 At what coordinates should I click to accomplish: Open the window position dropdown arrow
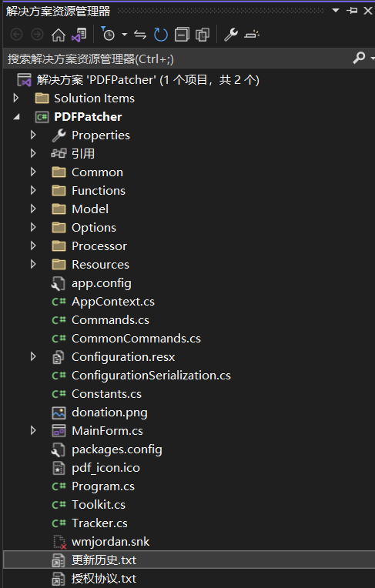tap(336, 11)
